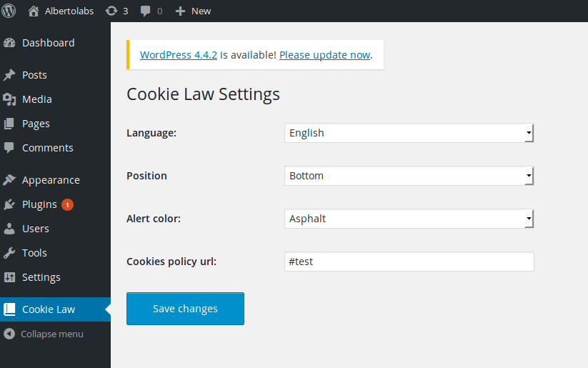Click the WordPress 4.4.2 link
Viewport: 588px width, 368px height.
179,55
